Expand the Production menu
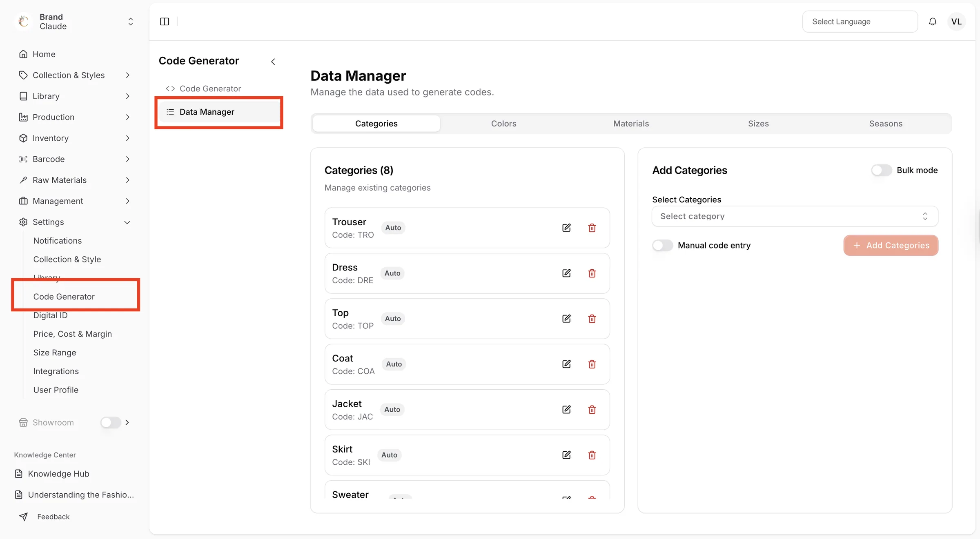 point(74,117)
